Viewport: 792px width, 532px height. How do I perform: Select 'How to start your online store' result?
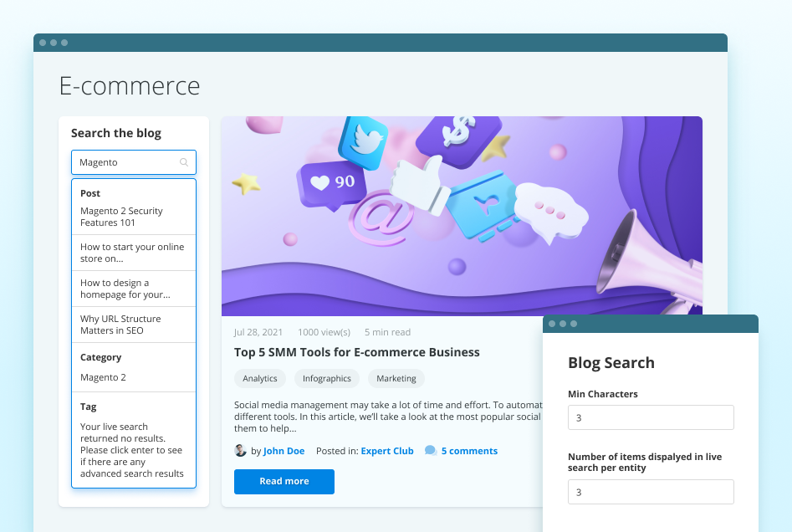132,253
